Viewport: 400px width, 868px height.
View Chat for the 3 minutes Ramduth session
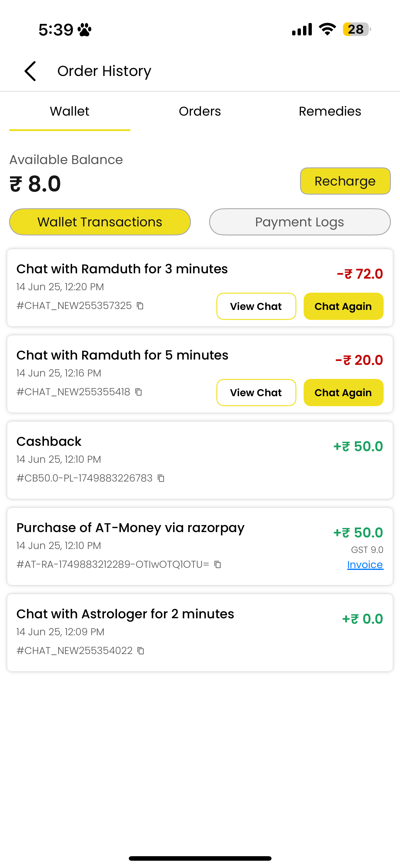point(256,306)
